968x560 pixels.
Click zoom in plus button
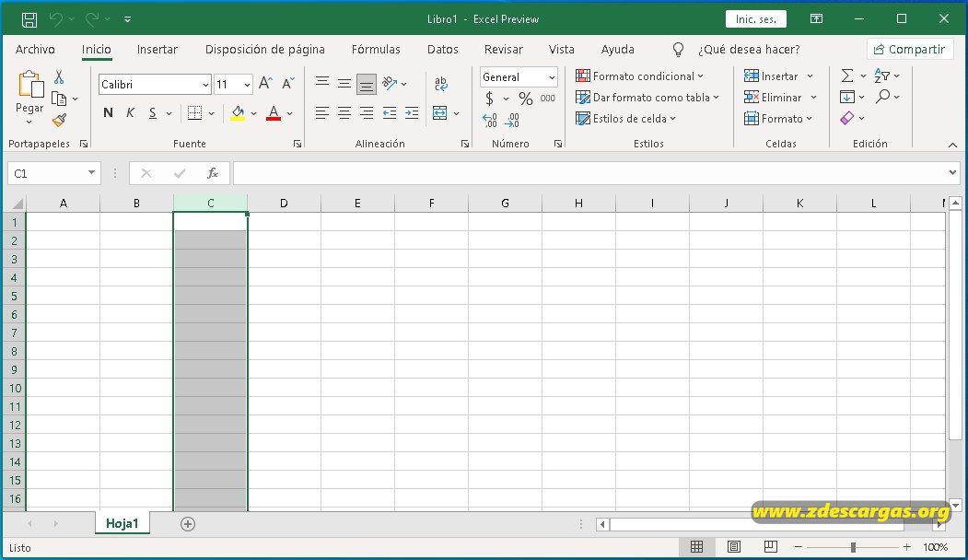[x=907, y=547]
